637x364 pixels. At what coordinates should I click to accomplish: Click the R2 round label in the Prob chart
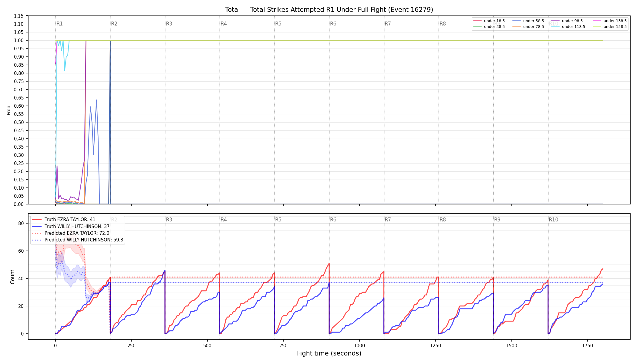tap(114, 24)
